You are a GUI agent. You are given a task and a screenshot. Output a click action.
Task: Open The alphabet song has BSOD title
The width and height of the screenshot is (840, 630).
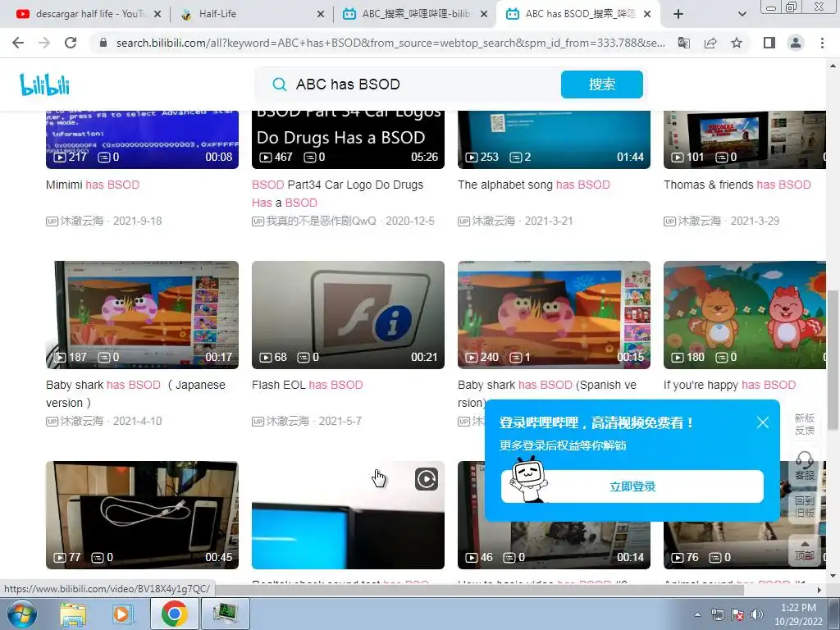(x=533, y=185)
